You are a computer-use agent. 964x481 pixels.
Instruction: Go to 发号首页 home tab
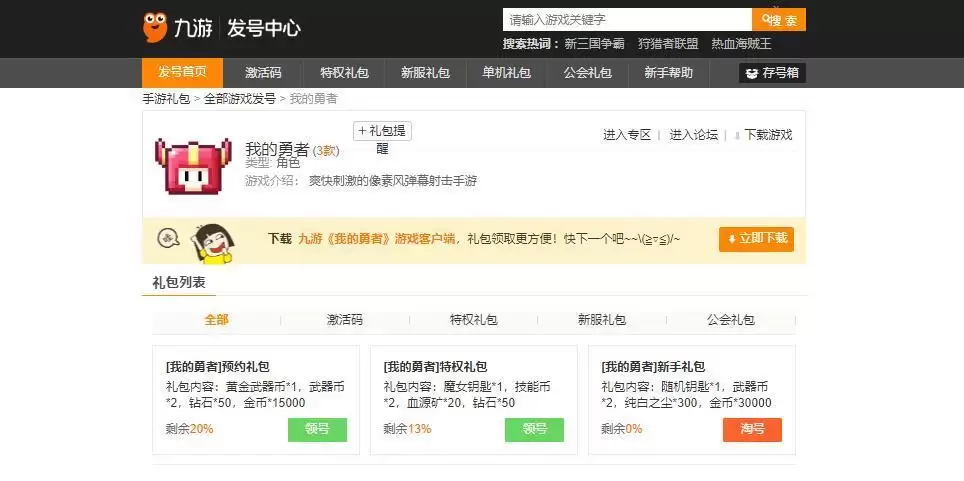183,73
